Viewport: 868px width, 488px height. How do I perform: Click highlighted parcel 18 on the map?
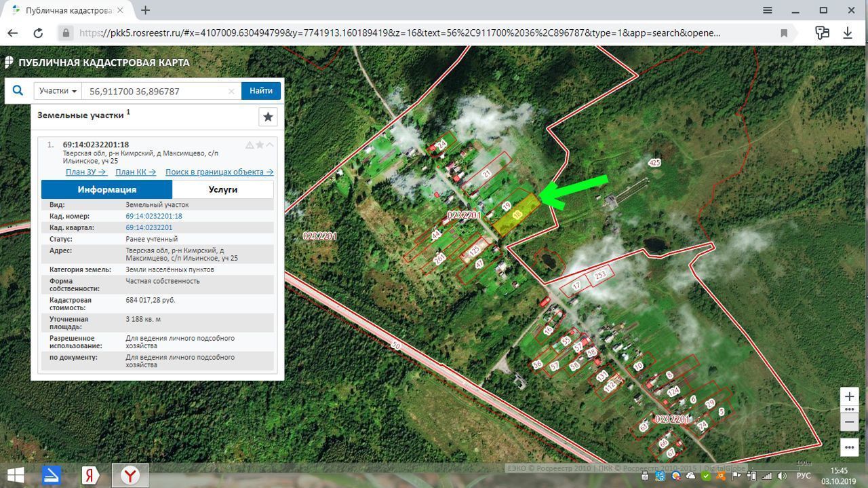click(517, 214)
